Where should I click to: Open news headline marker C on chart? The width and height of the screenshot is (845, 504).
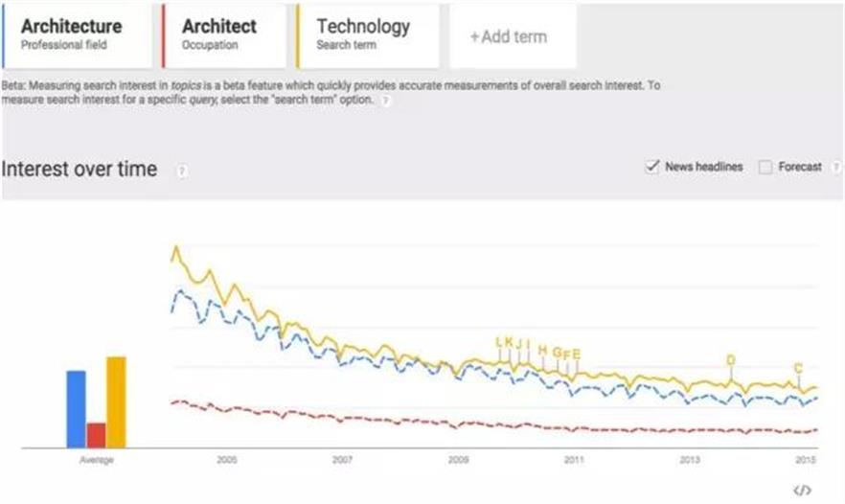tap(797, 368)
